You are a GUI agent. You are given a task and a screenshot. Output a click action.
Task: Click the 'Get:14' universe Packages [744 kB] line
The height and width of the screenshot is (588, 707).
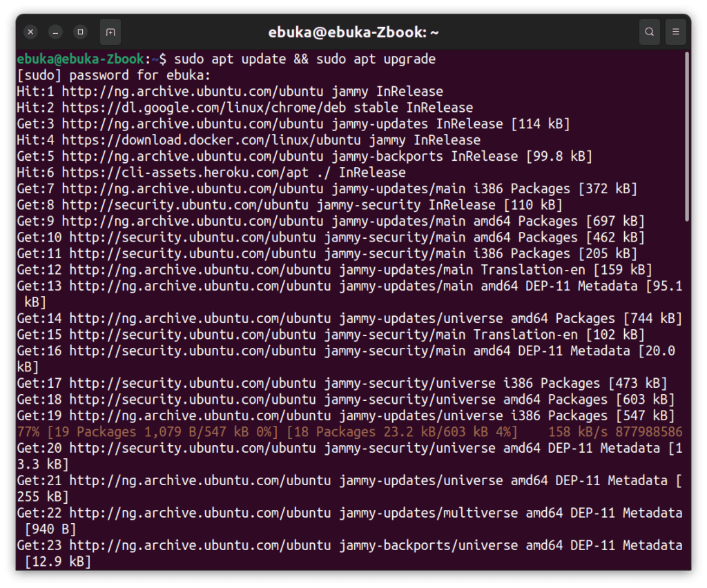349,319
